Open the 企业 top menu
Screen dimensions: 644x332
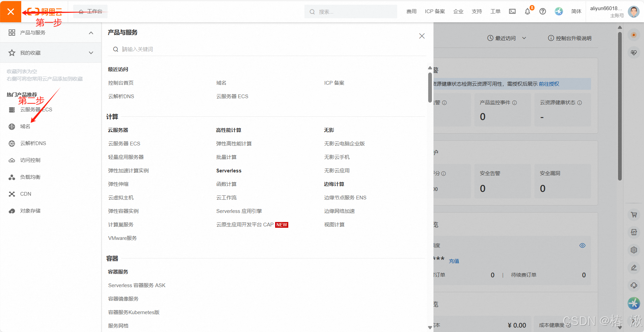click(x=458, y=11)
